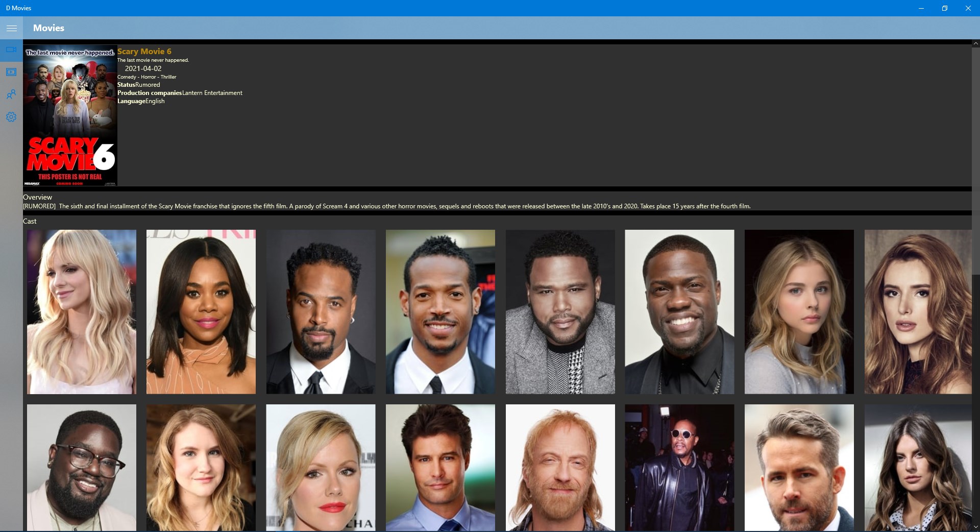980x532 pixels.
Task: Minimize the D Movies window
Action: coord(921,8)
